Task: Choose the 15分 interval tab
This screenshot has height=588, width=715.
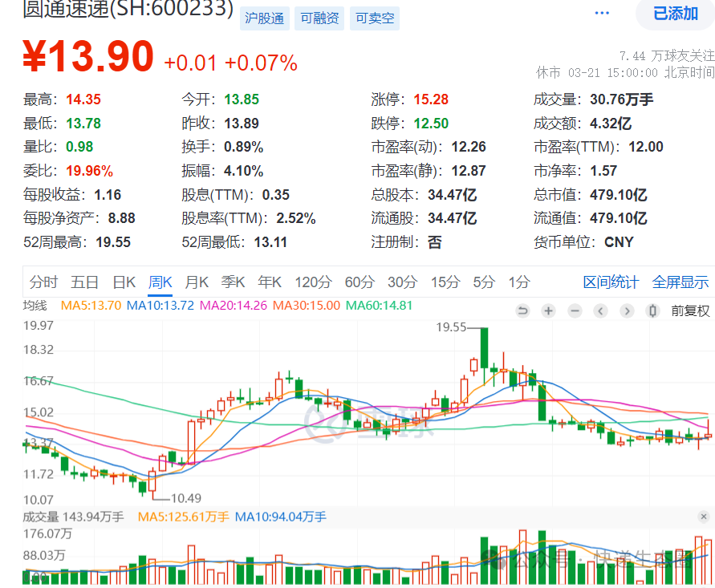Action: tap(445, 282)
